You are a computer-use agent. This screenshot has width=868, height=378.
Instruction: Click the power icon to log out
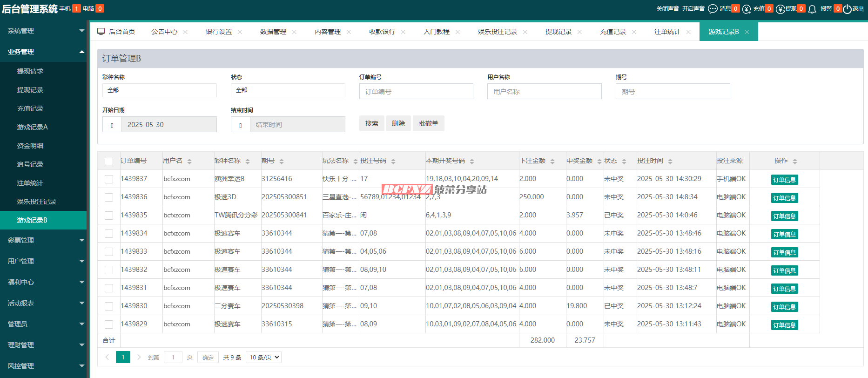point(847,9)
